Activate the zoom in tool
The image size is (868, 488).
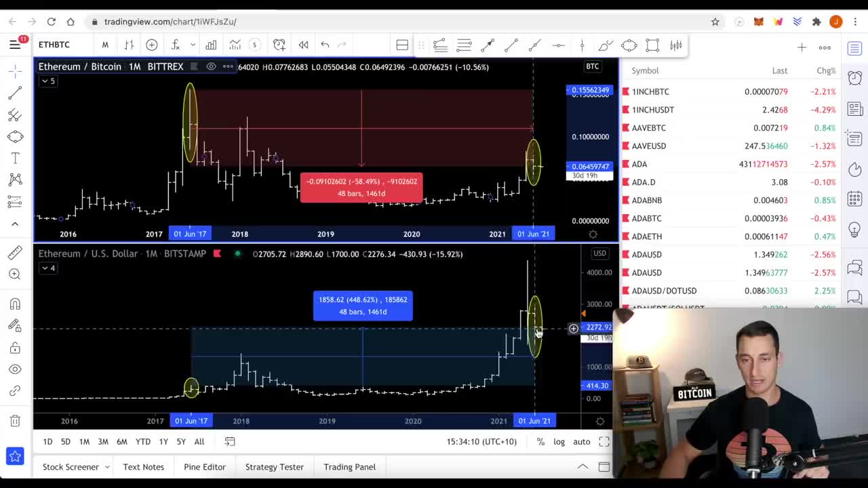[x=15, y=274]
